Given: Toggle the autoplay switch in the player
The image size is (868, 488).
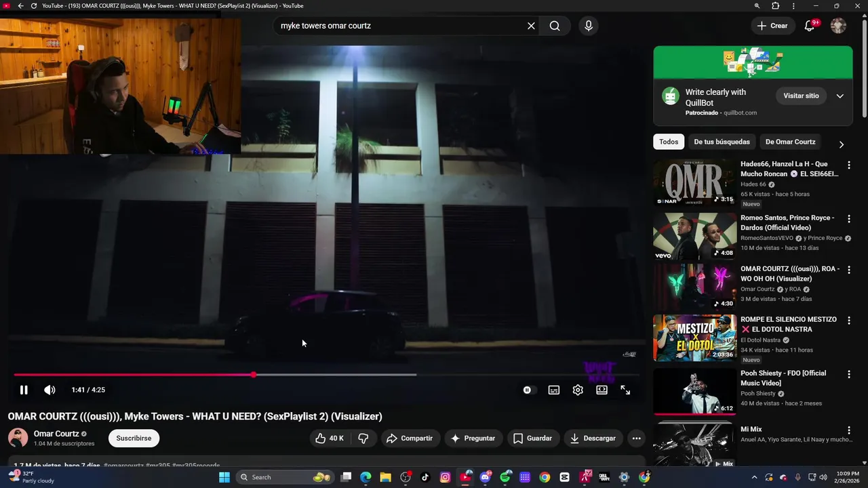Looking at the screenshot, I should 529,390.
